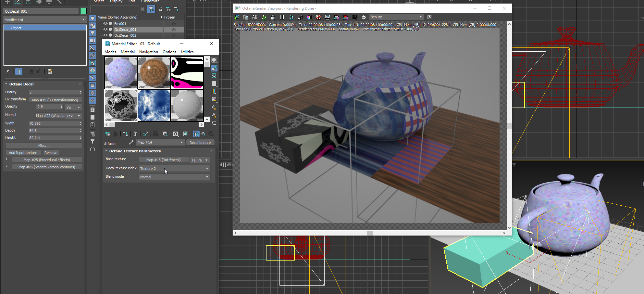Image resolution: width=644 pixels, height=294 pixels.
Task: Click Select by Material icon
Action: 214,115
